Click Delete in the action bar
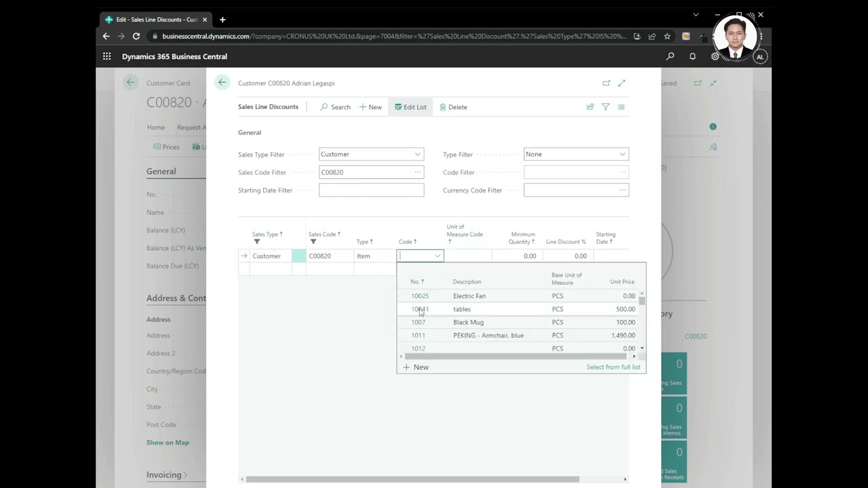The width and height of the screenshot is (868, 488). (453, 107)
